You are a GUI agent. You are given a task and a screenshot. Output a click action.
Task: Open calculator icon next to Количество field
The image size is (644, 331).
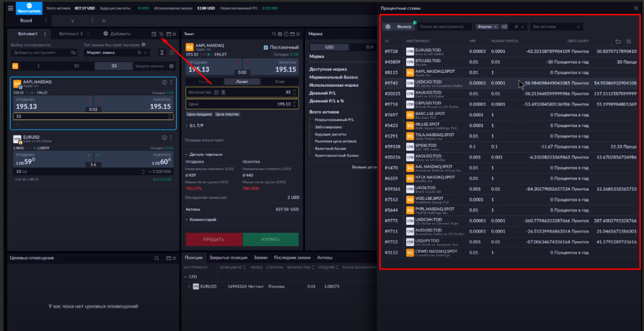point(223,92)
